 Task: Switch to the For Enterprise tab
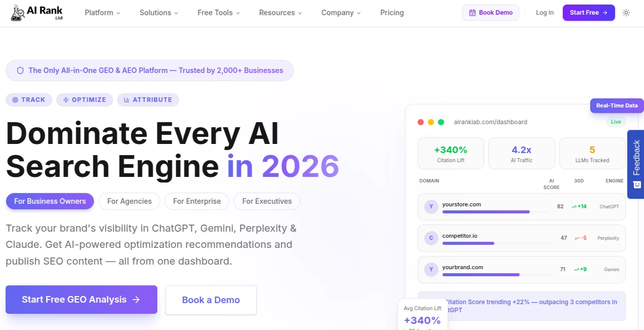coord(197,201)
